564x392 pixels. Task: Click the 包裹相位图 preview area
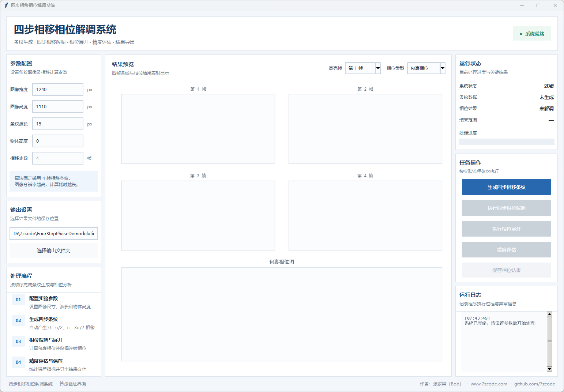(282, 314)
